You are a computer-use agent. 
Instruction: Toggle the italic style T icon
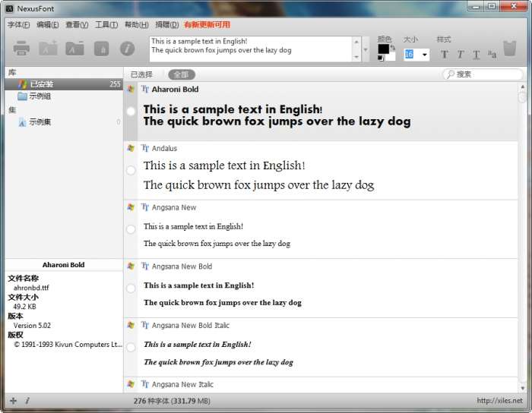(x=461, y=54)
